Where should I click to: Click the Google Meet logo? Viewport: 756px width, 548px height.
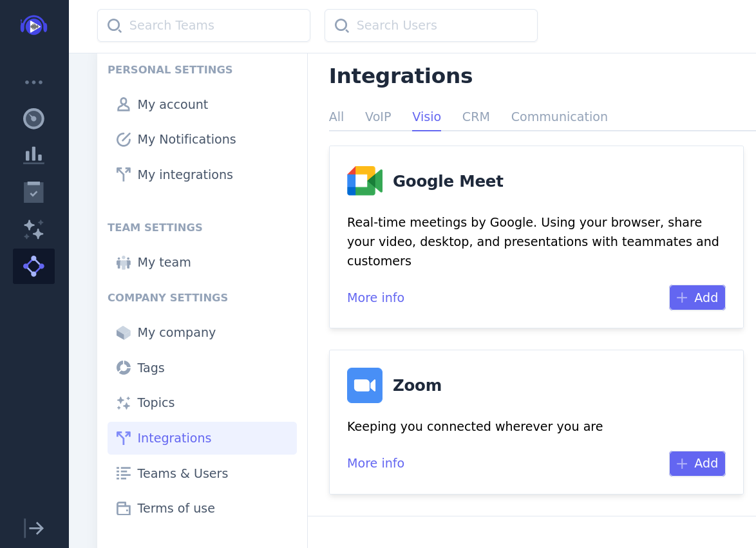364,181
